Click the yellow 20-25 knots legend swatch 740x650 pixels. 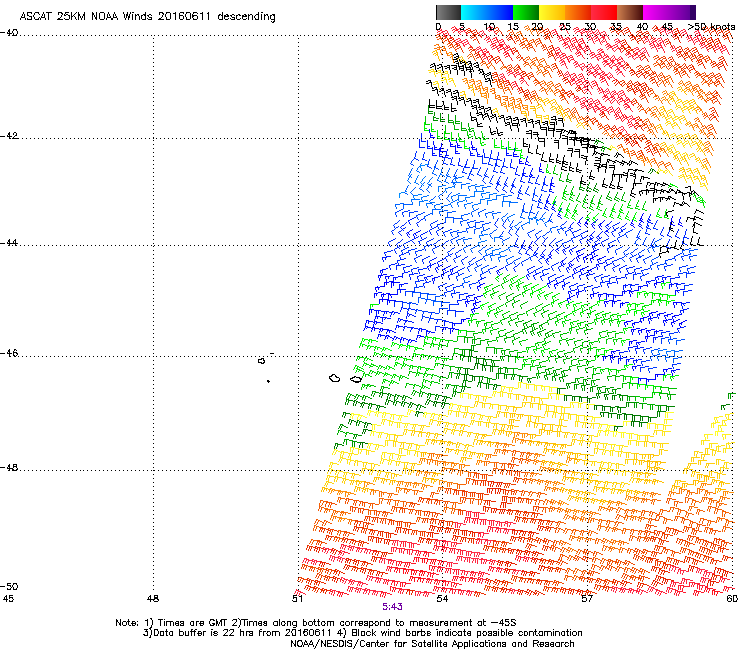coord(552,12)
